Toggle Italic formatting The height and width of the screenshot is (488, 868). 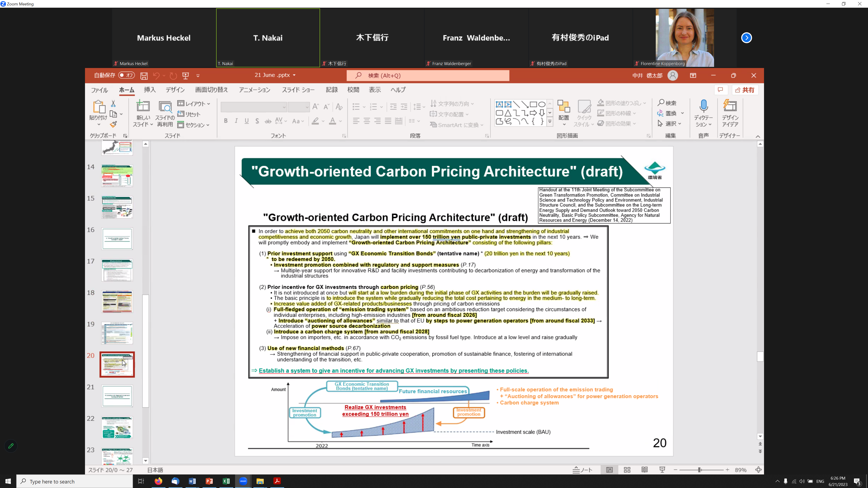pos(236,121)
